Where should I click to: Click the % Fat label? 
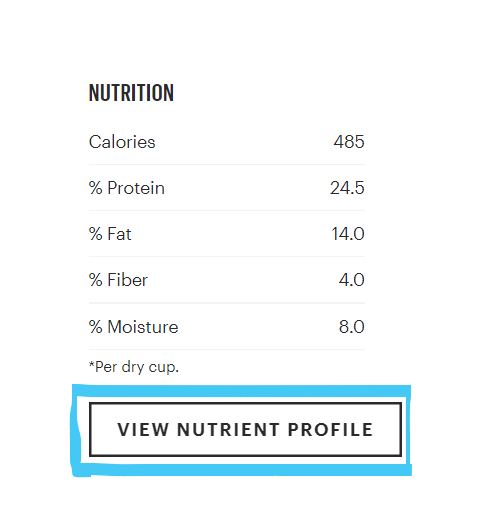pos(110,234)
